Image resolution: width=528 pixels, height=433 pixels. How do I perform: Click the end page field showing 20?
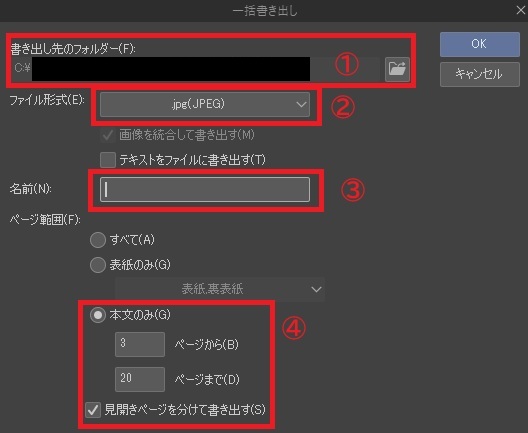pos(140,379)
